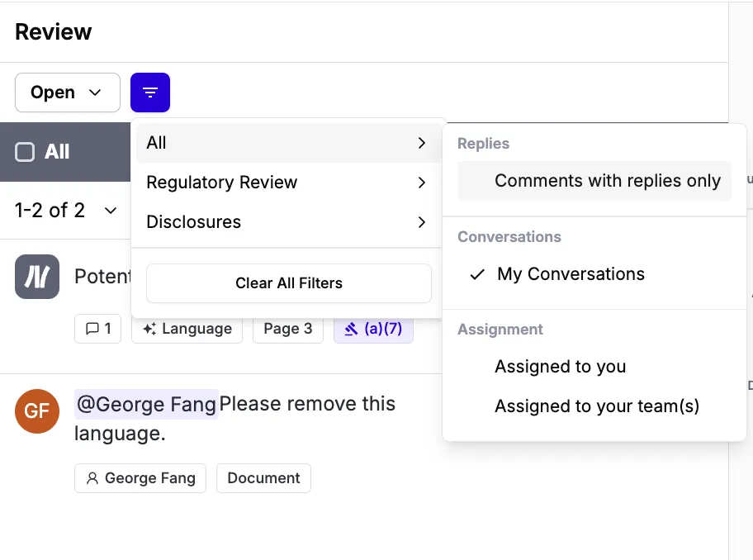Click the @George Fang mention

coord(146,405)
